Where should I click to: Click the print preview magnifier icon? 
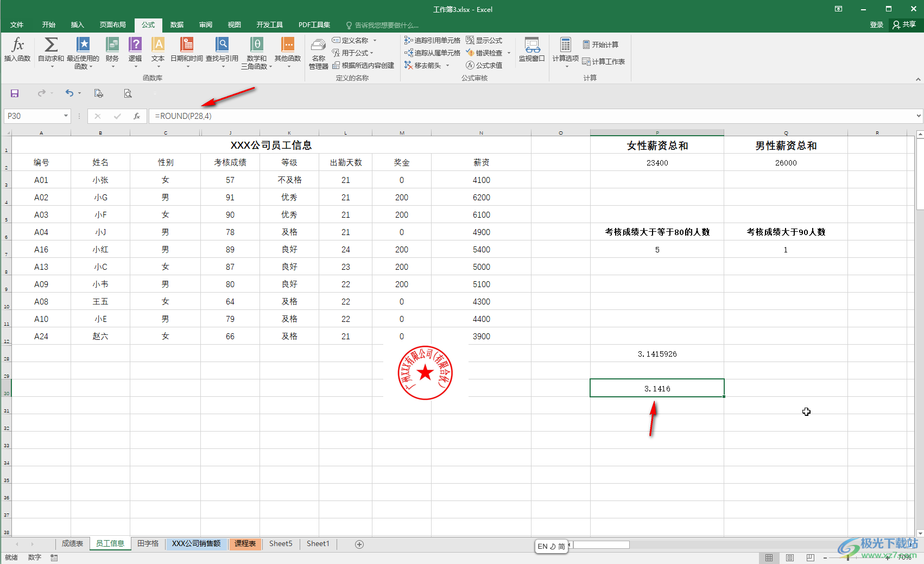pyautogui.click(x=128, y=93)
